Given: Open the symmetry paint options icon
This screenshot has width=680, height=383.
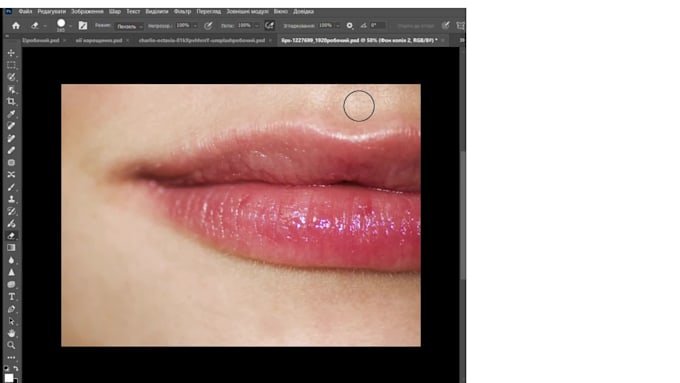Looking at the screenshot, I should coord(461,26).
